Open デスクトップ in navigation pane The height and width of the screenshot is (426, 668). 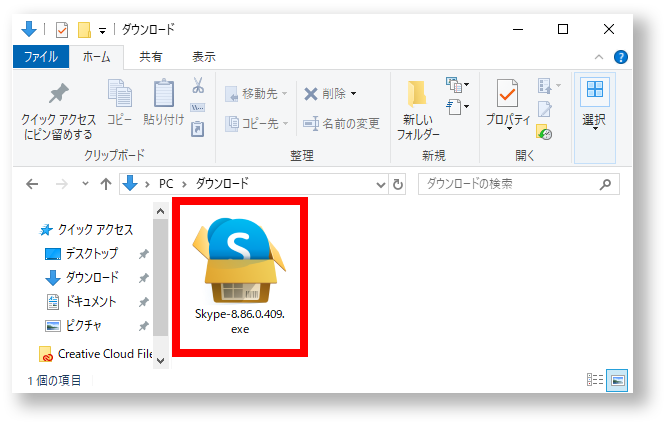[81, 254]
